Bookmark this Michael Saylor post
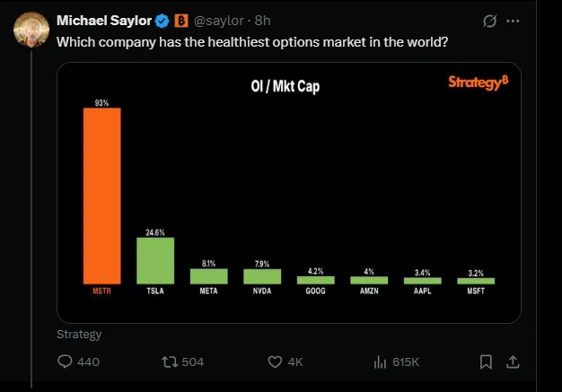Image resolution: width=562 pixels, height=392 pixels. click(x=486, y=362)
